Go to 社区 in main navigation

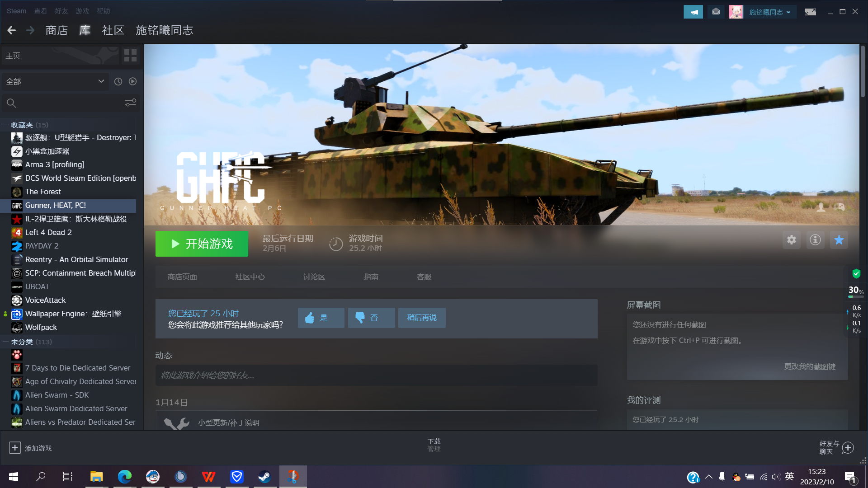click(x=113, y=30)
